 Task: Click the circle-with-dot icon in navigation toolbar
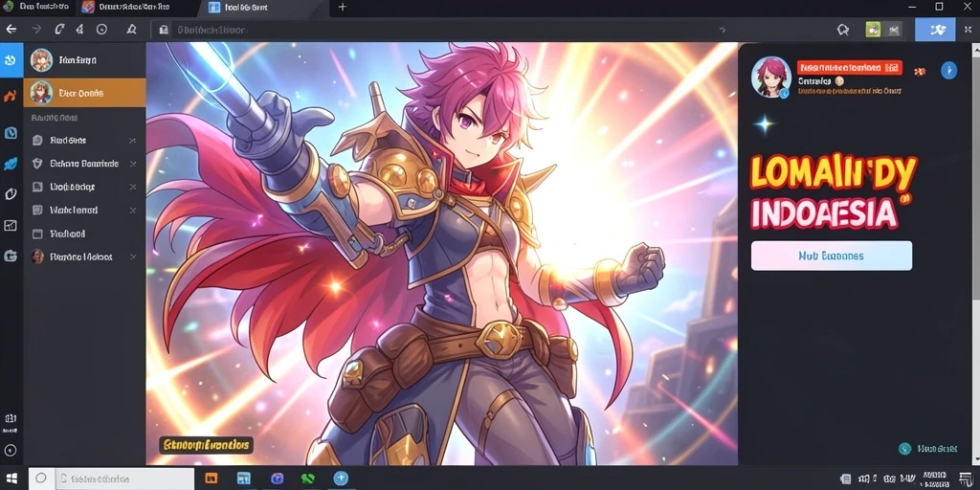(101, 30)
